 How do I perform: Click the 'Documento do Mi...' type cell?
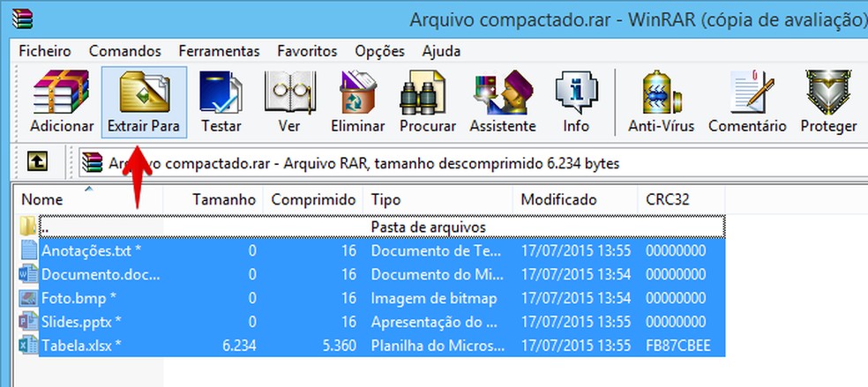(x=437, y=275)
